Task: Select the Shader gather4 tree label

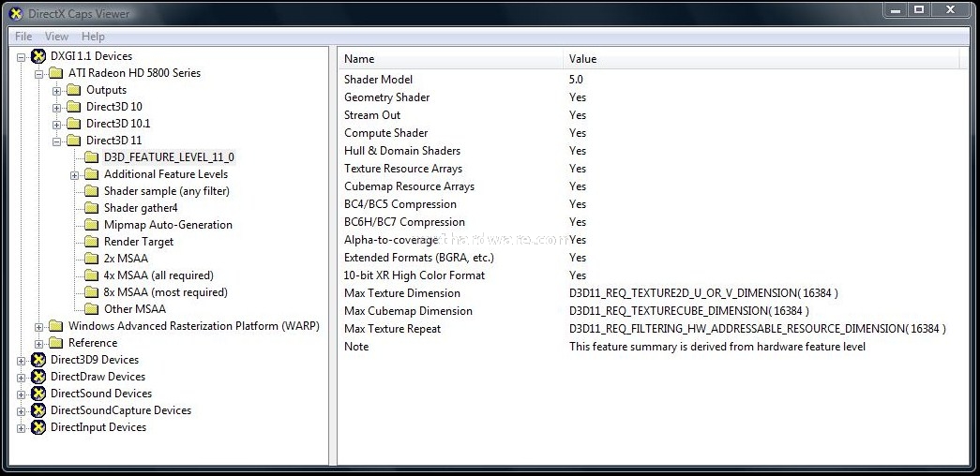Action: (141, 208)
